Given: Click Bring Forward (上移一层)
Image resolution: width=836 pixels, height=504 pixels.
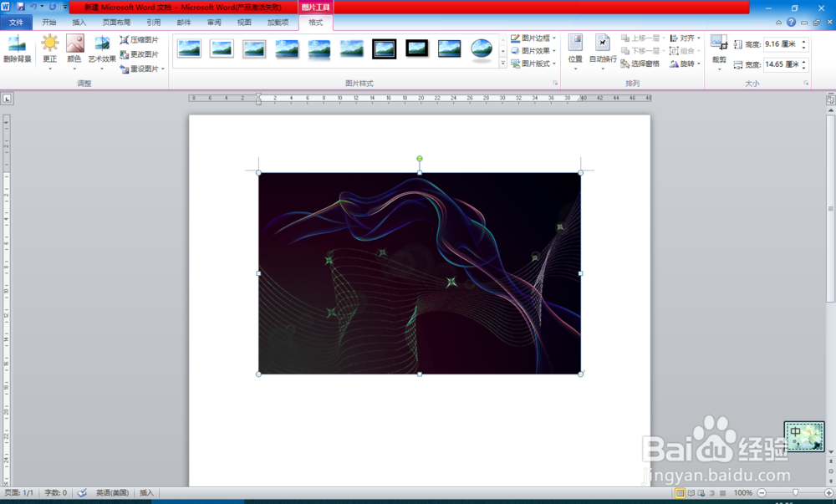Looking at the screenshot, I should (x=640, y=38).
